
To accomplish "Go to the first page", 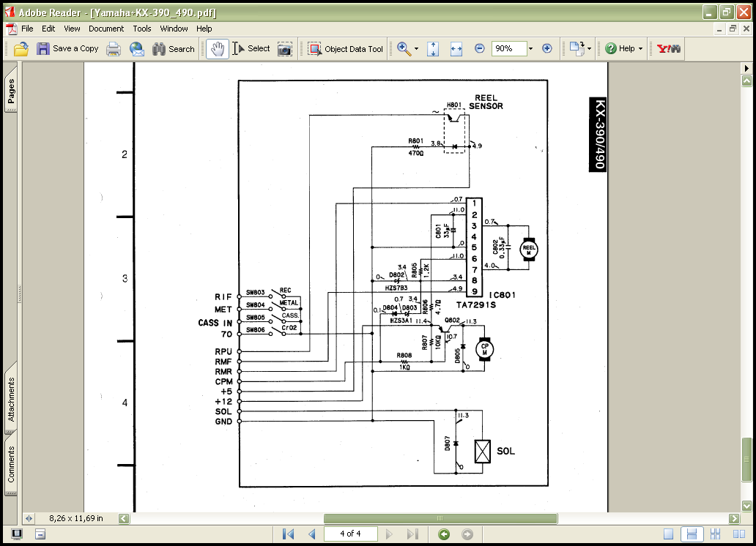I will coord(289,534).
